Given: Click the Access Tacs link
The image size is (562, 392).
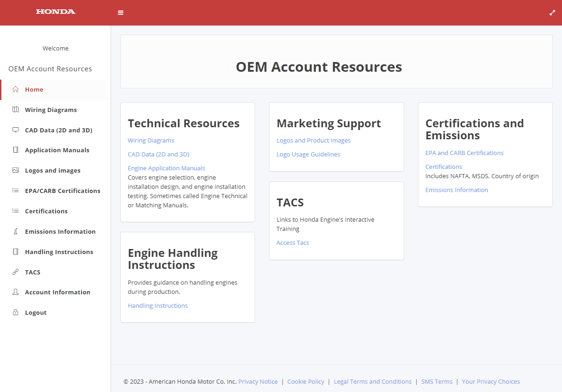Looking at the screenshot, I should tap(293, 243).
